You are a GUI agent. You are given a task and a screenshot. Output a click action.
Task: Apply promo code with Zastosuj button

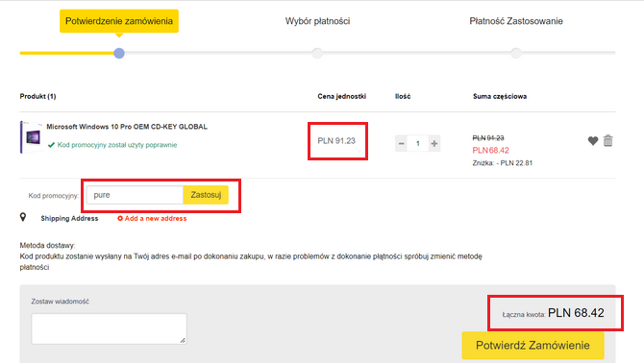pos(206,195)
